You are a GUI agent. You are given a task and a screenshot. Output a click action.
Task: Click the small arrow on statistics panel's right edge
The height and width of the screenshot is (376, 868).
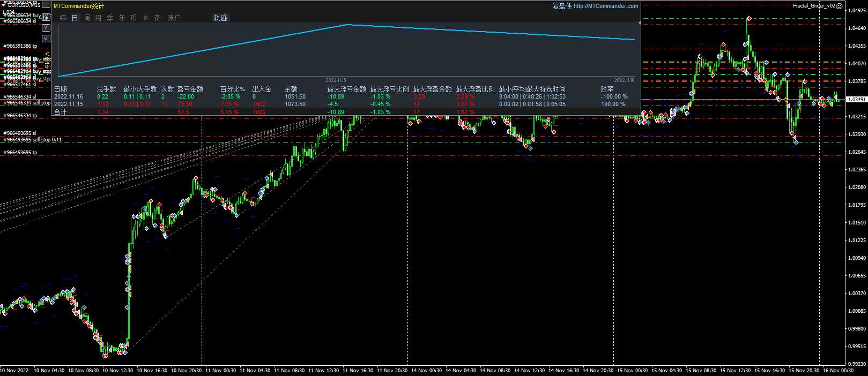[x=640, y=23]
